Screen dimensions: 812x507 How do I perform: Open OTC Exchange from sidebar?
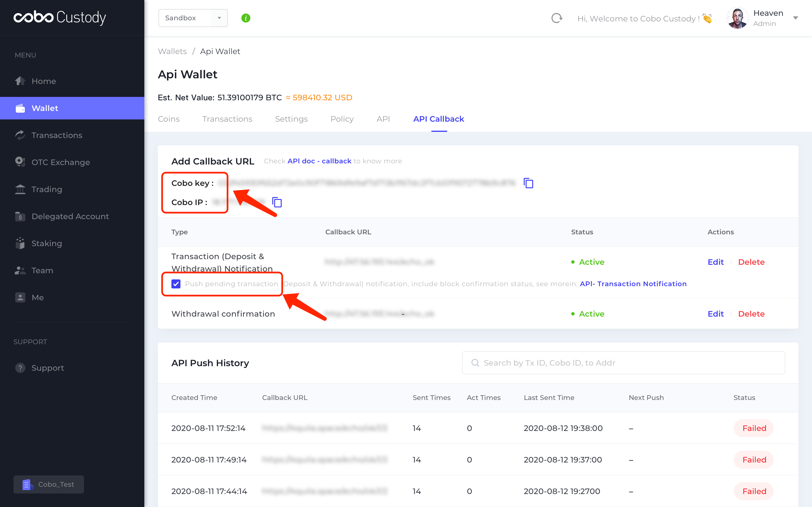[60, 162]
